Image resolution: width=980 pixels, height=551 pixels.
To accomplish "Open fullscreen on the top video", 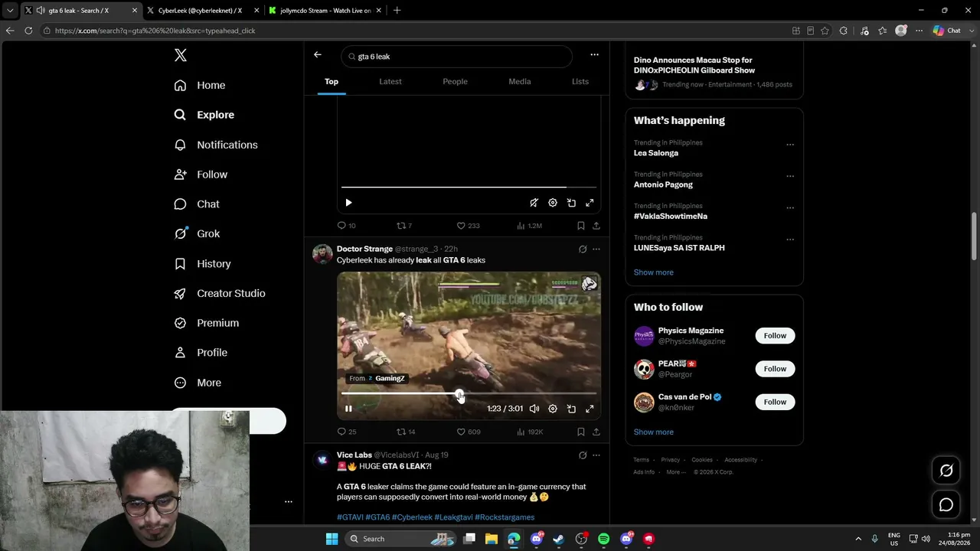I will coord(590,203).
